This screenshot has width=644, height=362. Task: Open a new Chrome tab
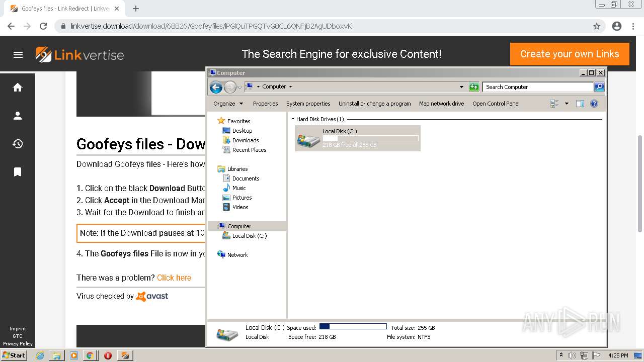[136, 9]
